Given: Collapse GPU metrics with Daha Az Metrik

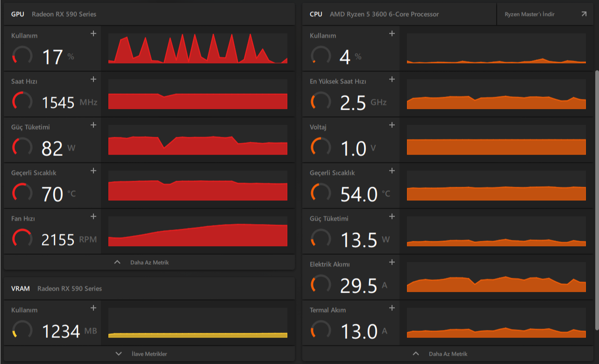Looking at the screenshot, I should [149, 262].
